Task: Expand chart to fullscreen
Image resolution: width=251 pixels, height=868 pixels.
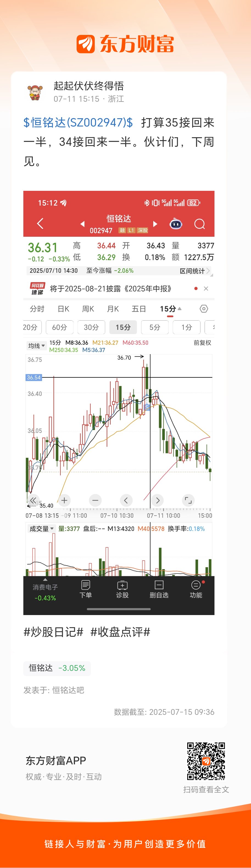Action: point(188,500)
